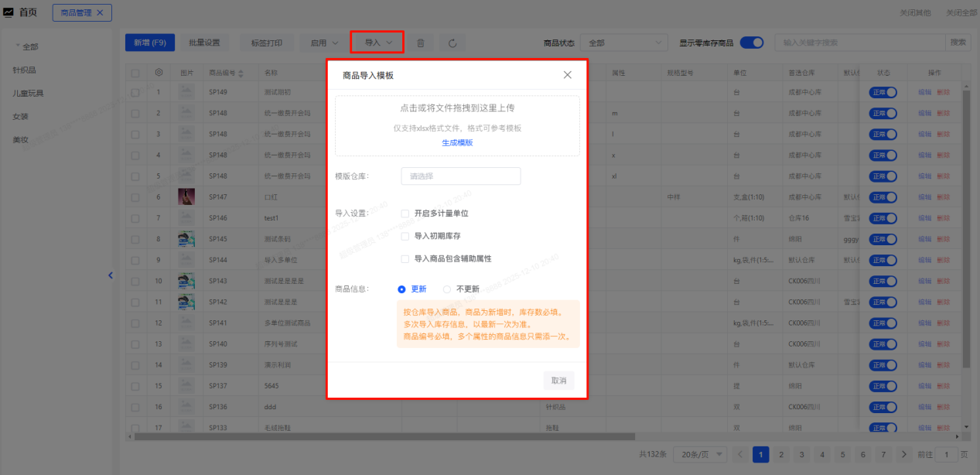Click the keyword search input field
The height and width of the screenshot is (475, 980).
click(860, 43)
